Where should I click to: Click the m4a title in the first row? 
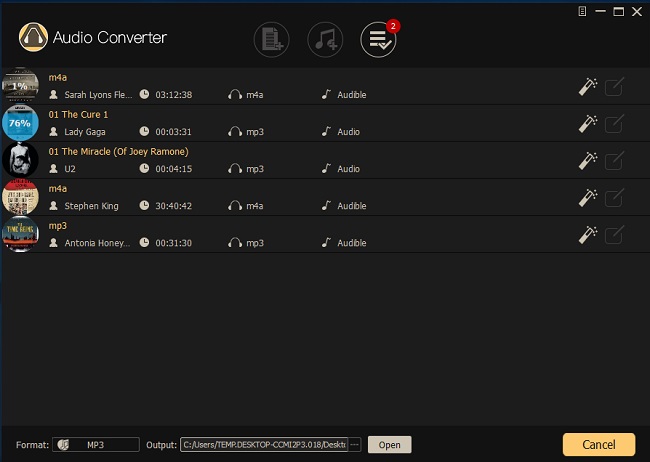tap(58, 78)
